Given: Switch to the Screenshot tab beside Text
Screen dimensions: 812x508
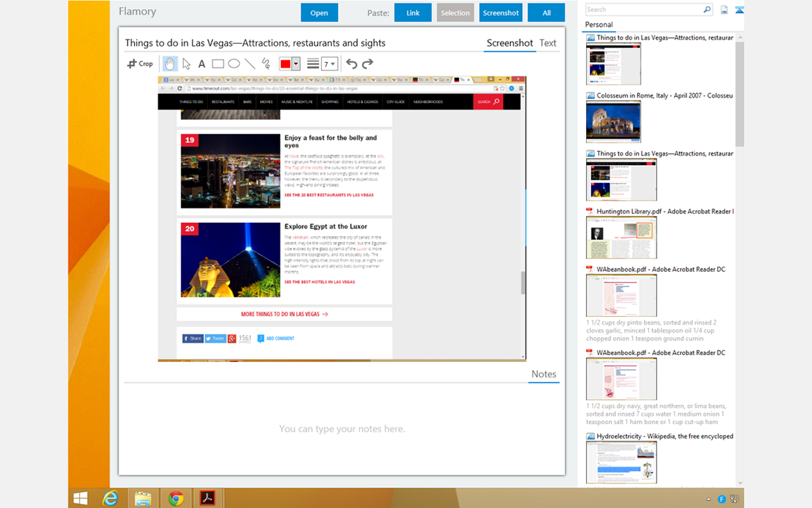Looking at the screenshot, I should pos(509,43).
